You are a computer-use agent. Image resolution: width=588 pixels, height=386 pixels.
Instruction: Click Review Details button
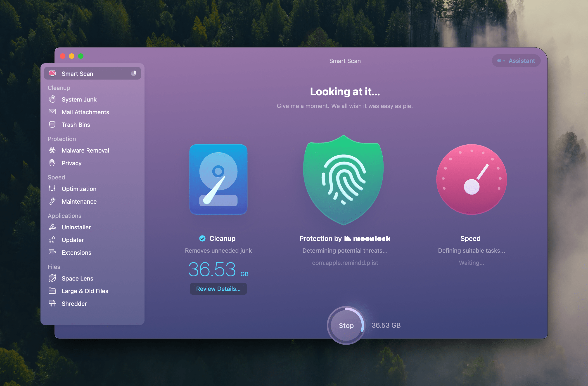tap(218, 289)
